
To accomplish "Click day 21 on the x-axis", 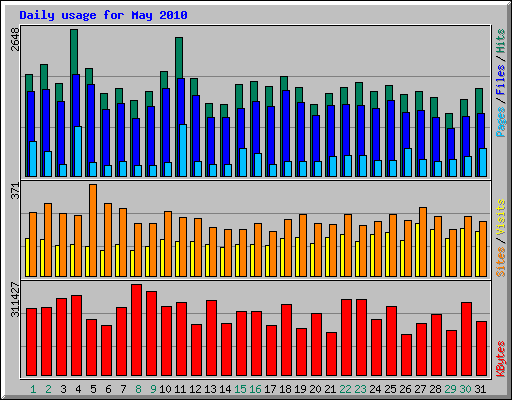I will [x=330, y=389].
